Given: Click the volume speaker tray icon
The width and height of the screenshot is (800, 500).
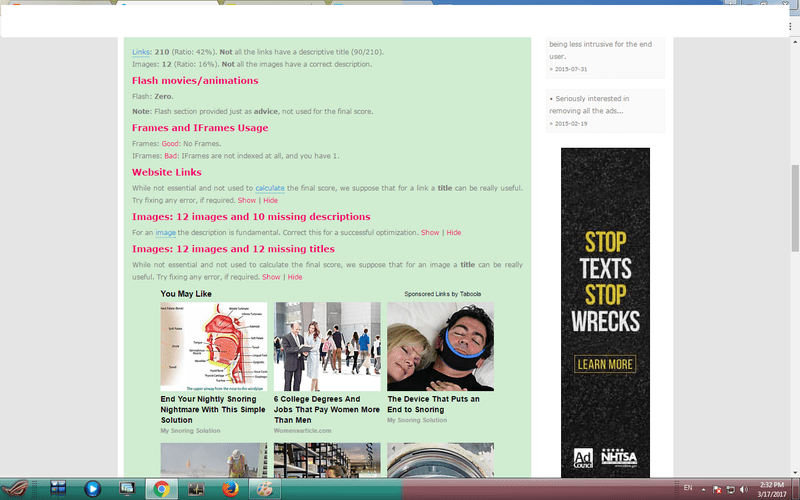Looking at the screenshot, I should coord(743,489).
